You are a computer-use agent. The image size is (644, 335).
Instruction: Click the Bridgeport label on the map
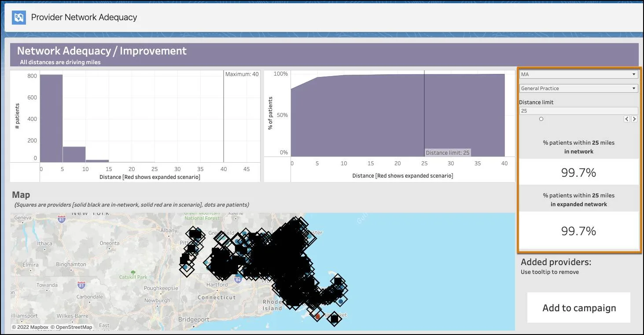pyautogui.click(x=194, y=320)
